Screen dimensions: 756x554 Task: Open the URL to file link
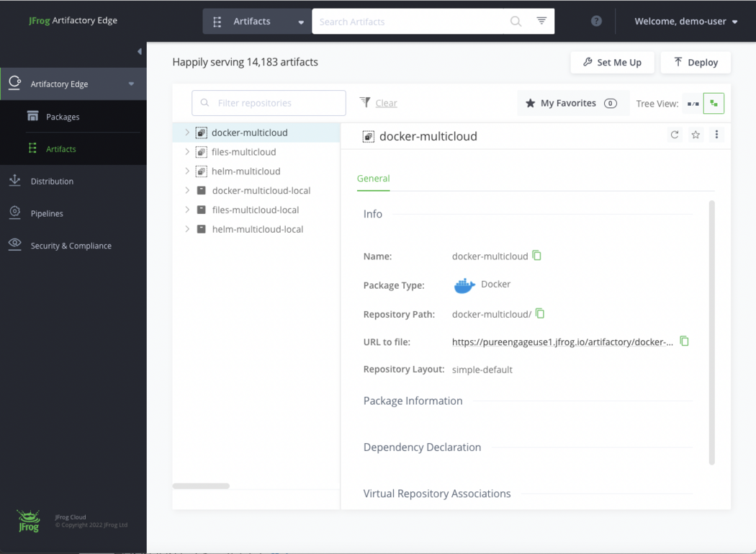coord(562,341)
